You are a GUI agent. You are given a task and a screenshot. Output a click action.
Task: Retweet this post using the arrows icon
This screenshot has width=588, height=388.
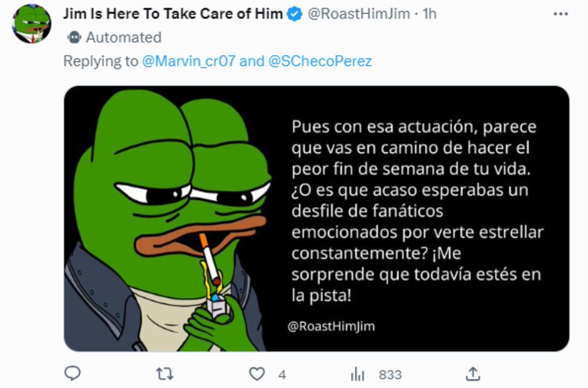click(x=165, y=374)
